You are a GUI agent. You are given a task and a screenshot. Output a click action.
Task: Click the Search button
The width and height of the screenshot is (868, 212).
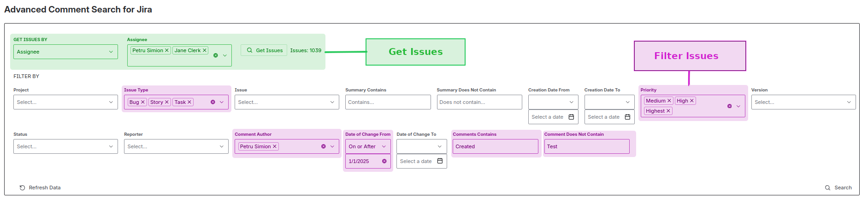838,188
